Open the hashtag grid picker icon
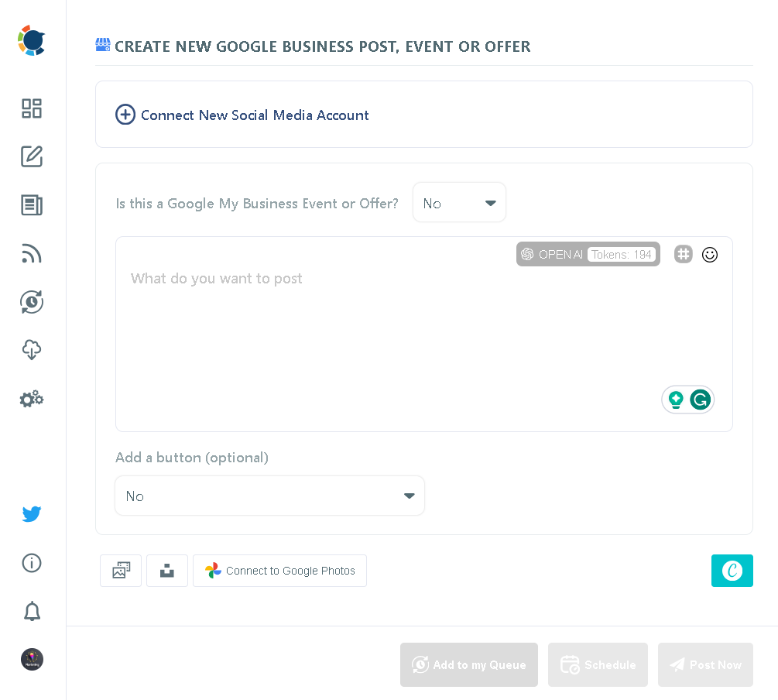Viewport: 778px width, 700px height. (683, 254)
